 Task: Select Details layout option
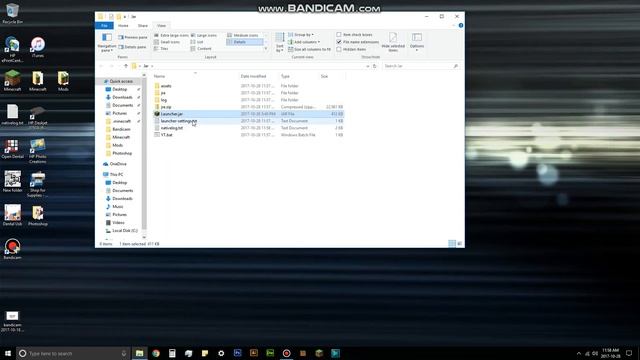pyautogui.click(x=244, y=42)
